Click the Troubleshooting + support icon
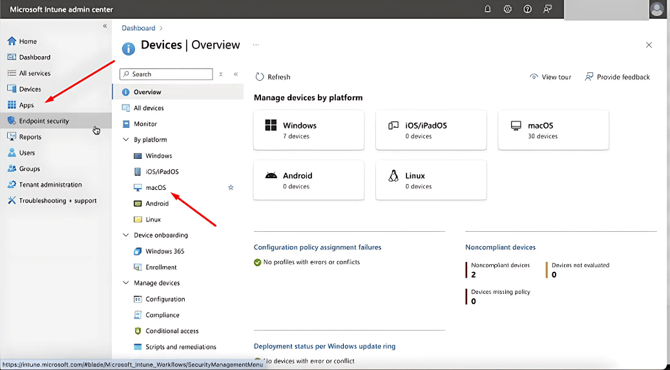Image resolution: width=670 pixels, height=370 pixels. tap(12, 200)
